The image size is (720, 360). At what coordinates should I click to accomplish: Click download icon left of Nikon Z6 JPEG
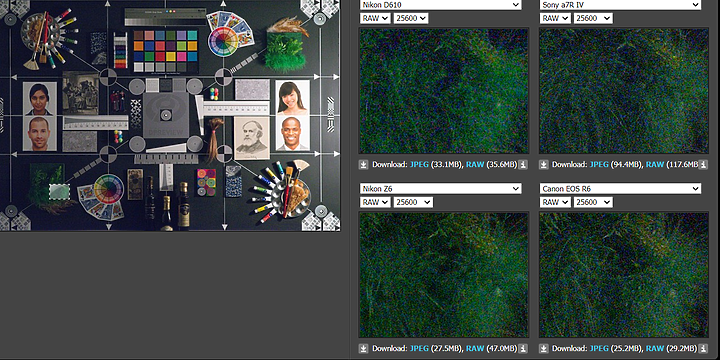point(363,349)
